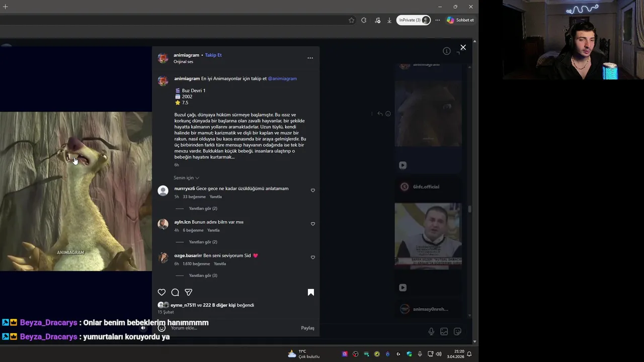Open the InPrivate (3) profile button
The width and height of the screenshot is (644, 362).
[x=414, y=20]
